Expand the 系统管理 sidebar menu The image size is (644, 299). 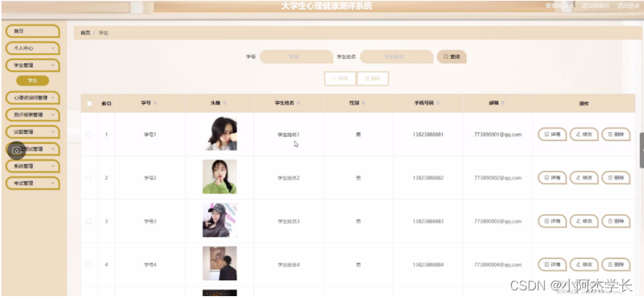click(x=32, y=166)
